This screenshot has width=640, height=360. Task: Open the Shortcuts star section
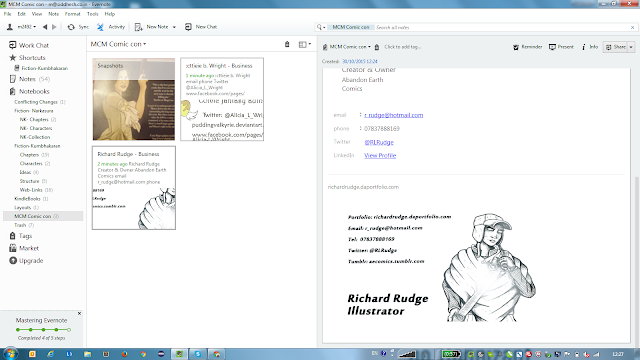pos(27,58)
